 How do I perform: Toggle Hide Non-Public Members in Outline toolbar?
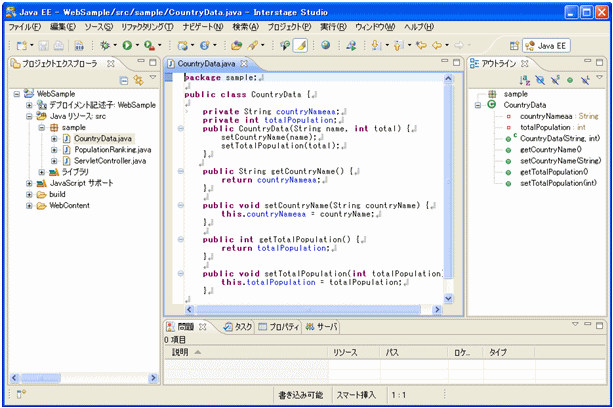[x=570, y=79]
